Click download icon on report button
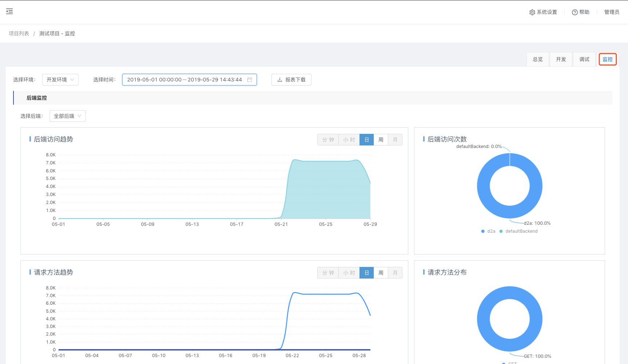Screen dimensions: 628x364 click(x=280, y=80)
